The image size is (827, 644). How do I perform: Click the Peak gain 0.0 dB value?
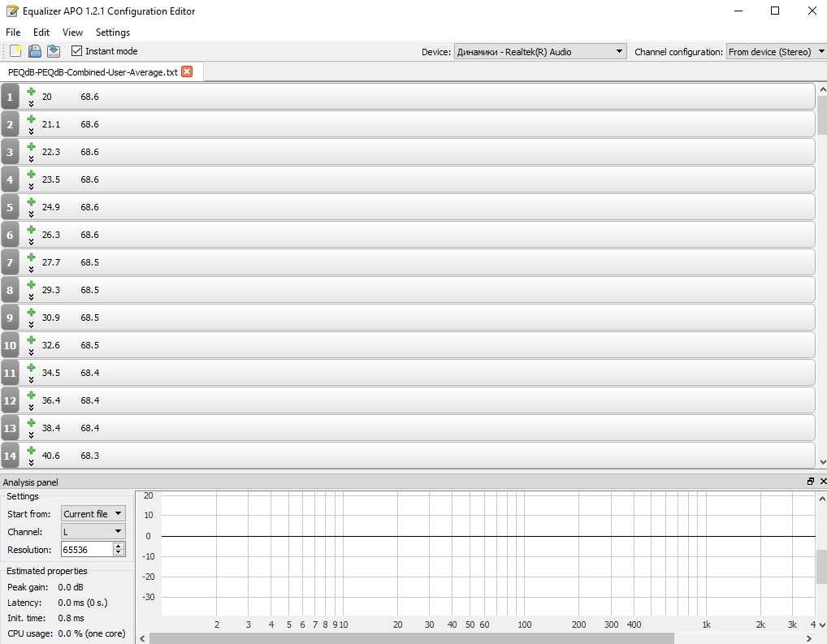click(71, 587)
